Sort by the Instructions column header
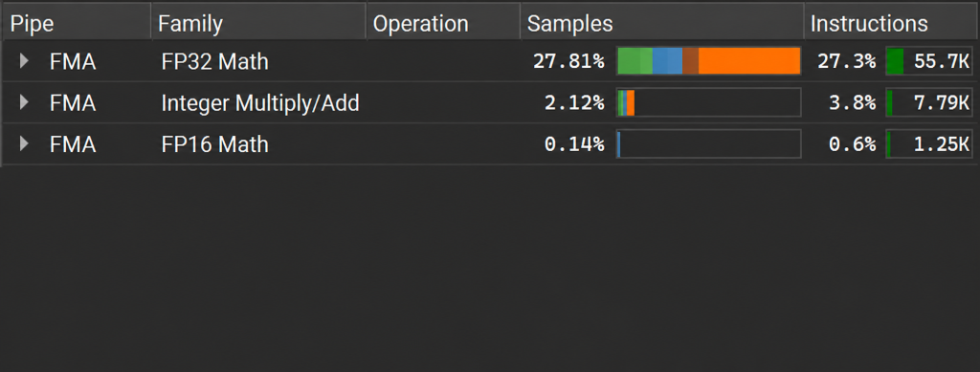 891,24
